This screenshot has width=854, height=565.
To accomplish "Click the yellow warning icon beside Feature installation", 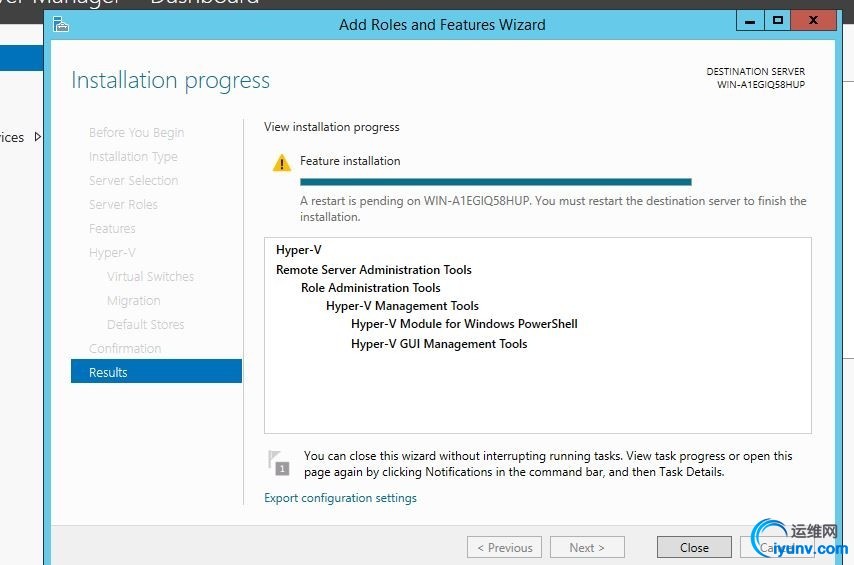I will [282, 162].
